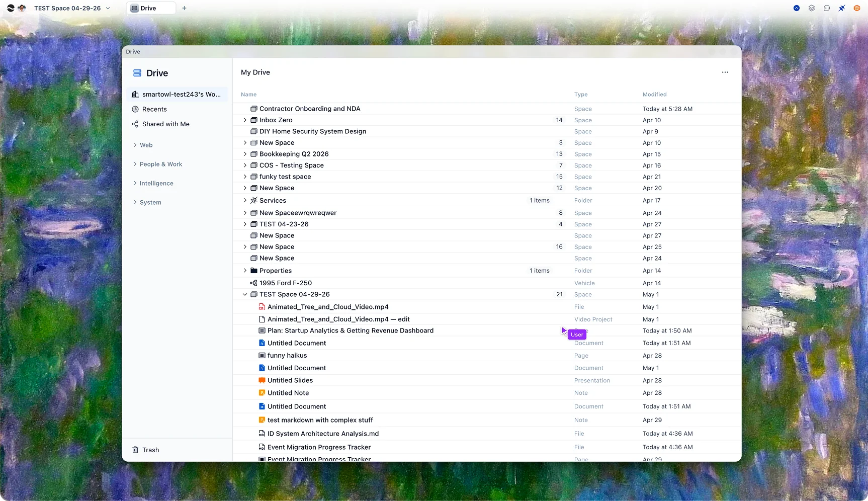Click the ID System Architecture Analysis.md file icon
Viewport: 868px width, 501px height.
point(262,434)
